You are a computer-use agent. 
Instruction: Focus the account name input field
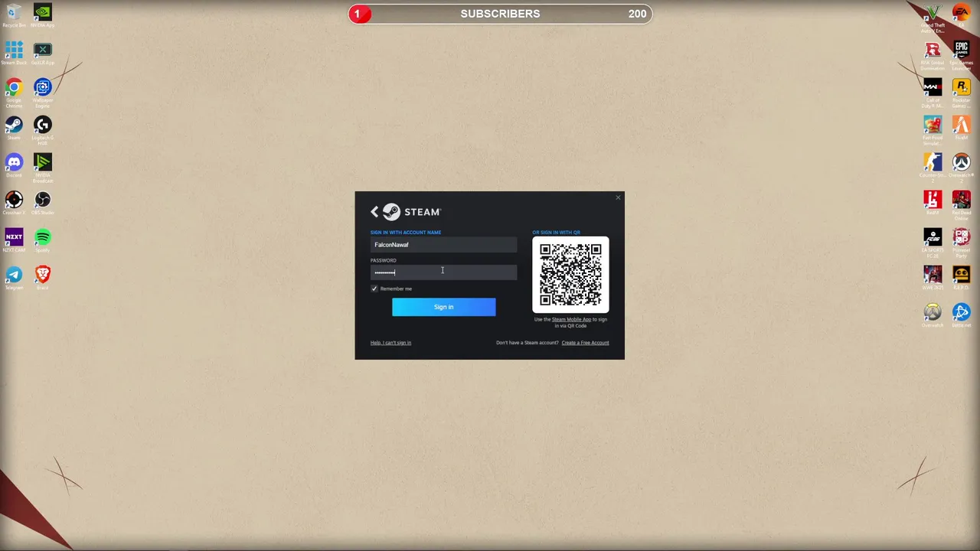click(x=443, y=245)
